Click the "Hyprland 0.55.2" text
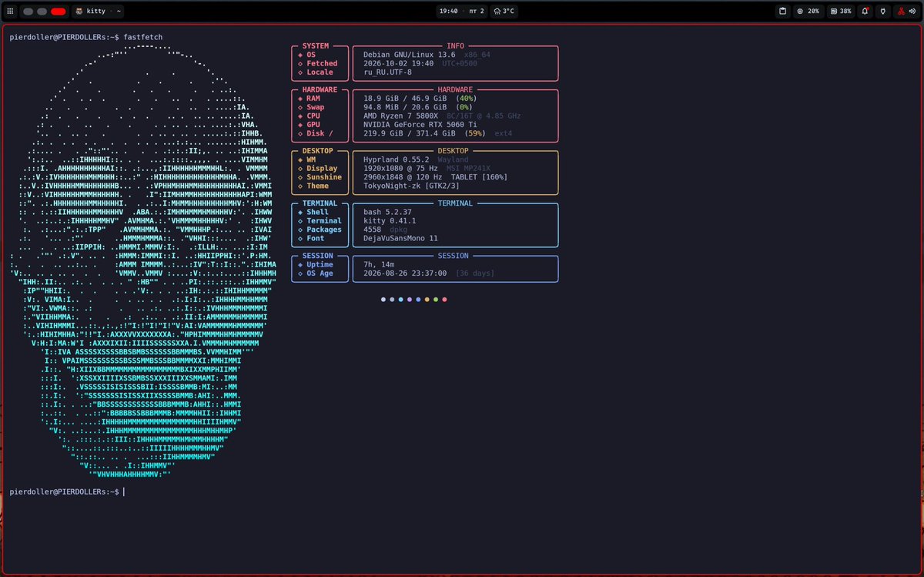Viewport: 924px width, 577px height. pos(397,159)
